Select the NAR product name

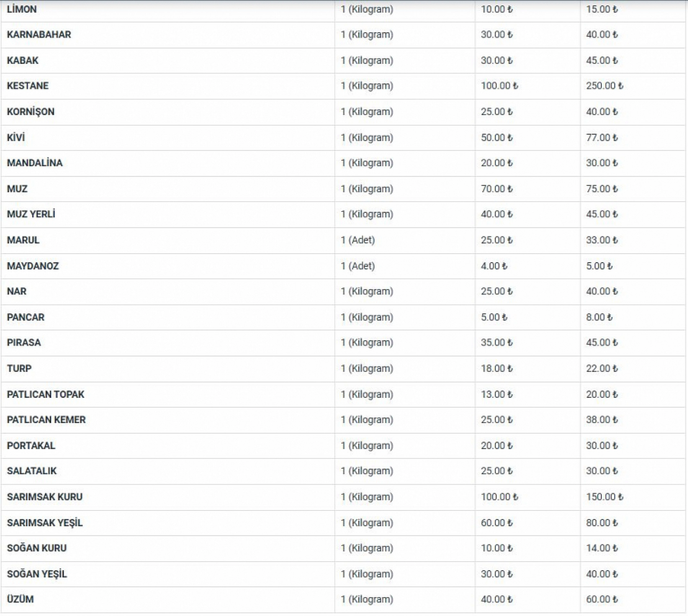point(17,291)
